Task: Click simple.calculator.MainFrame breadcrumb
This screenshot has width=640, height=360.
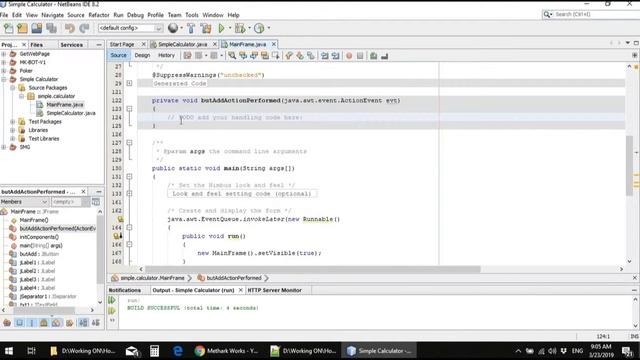Action: coord(152,278)
